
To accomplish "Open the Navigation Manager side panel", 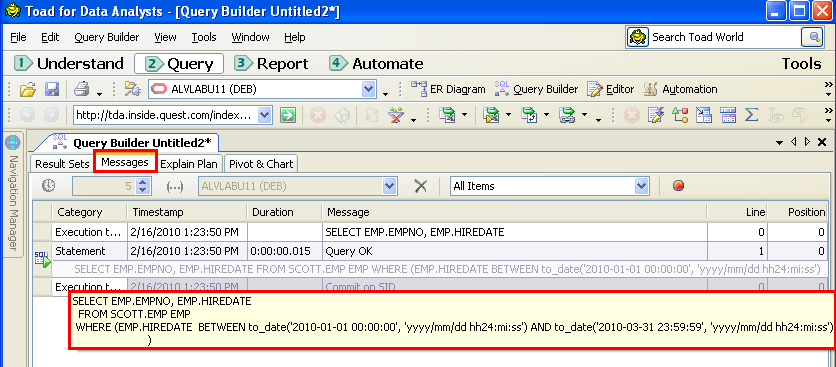I will coord(13,195).
